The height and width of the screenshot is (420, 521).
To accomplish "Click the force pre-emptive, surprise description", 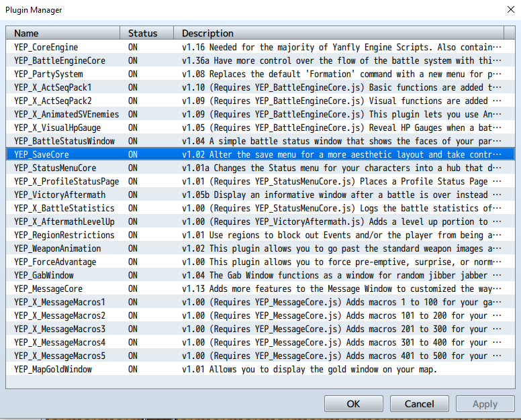I will (342, 262).
